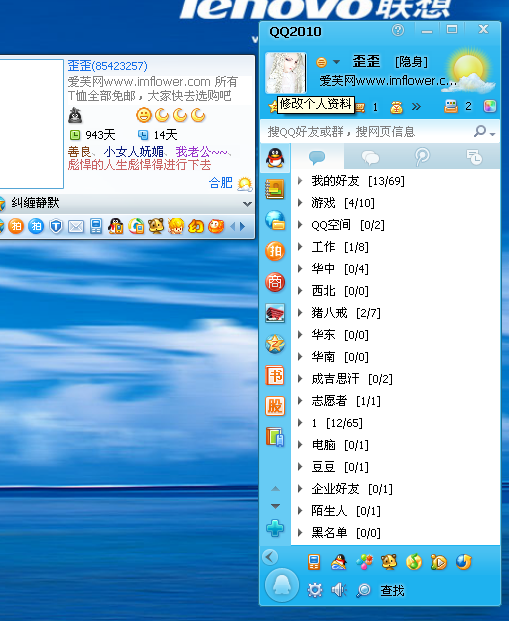Open the message box icon next to 2
The width and height of the screenshot is (509, 621).
coord(451,107)
